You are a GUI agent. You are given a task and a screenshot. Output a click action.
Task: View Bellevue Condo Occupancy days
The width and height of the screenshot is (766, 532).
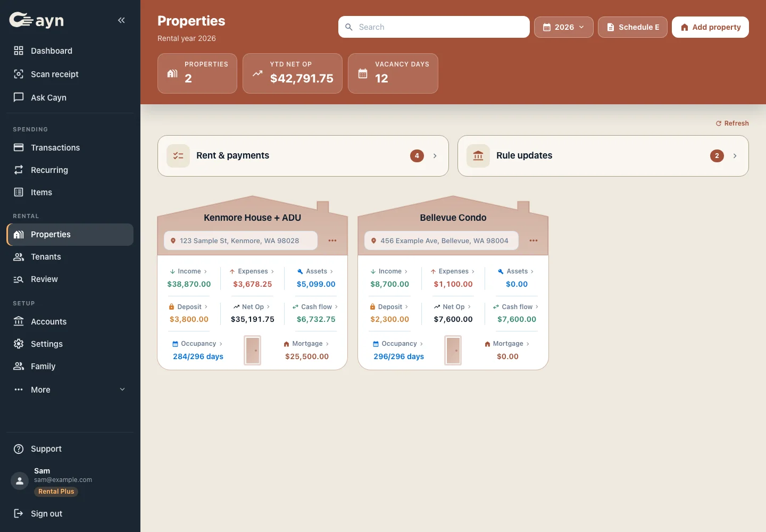point(399,351)
